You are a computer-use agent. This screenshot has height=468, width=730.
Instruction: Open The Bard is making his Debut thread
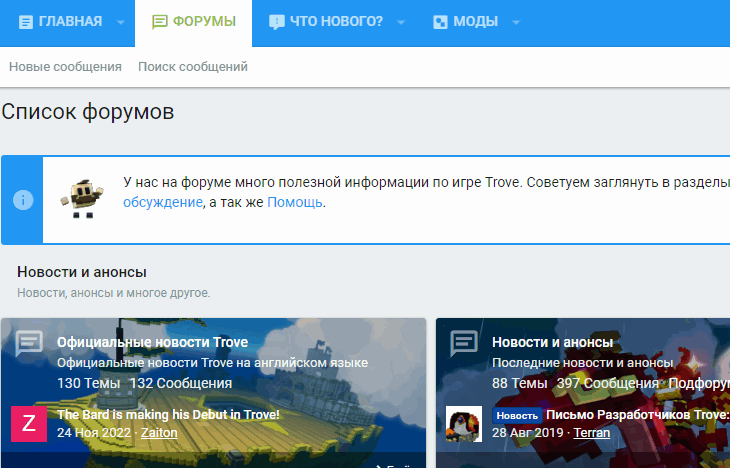tap(168, 414)
